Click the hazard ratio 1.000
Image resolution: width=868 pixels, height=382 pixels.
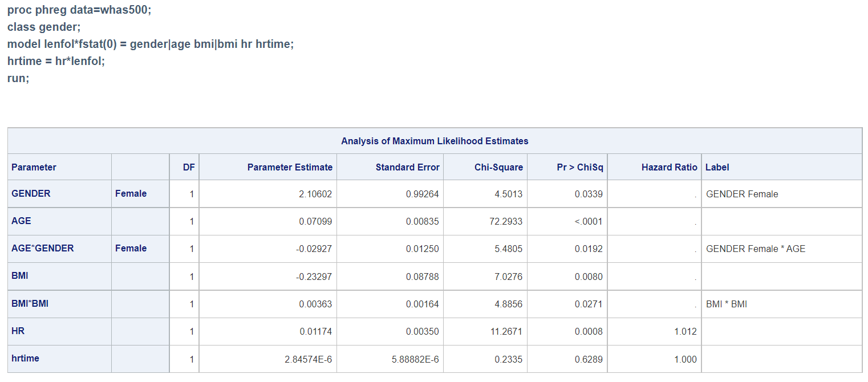[x=686, y=359]
